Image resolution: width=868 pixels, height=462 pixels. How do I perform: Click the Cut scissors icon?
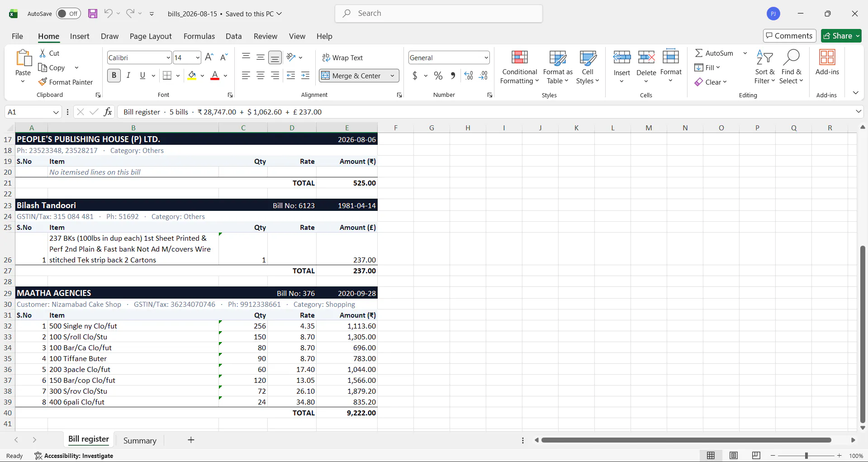pos(43,53)
